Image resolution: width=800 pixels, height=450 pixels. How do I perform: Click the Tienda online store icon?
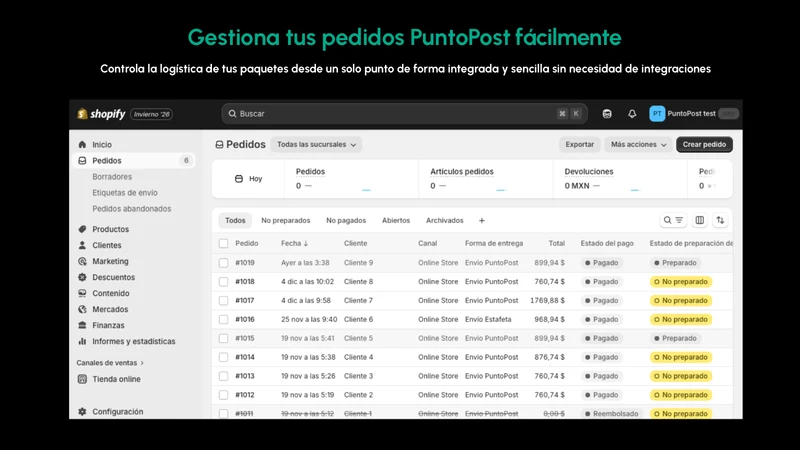82,379
